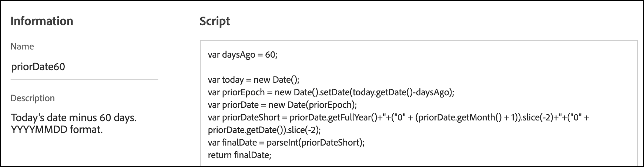The height and width of the screenshot is (167, 644).
Task: Click the Description field label
Action: (x=33, y=98)
